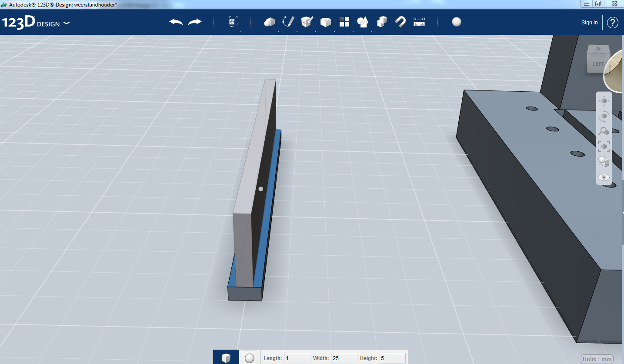
Task: Open the Help question mark
Action: [x=613, y=23]
